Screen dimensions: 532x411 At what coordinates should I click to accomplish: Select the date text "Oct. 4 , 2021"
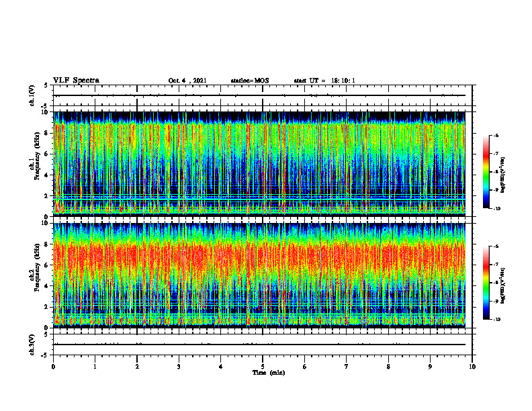tap(187, 81)
